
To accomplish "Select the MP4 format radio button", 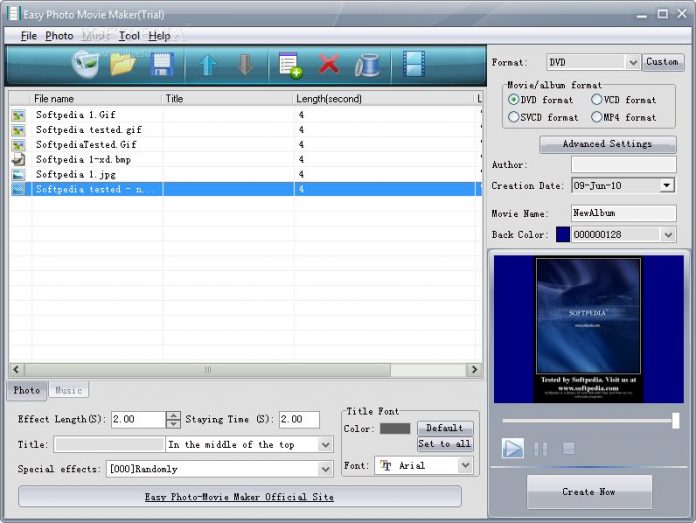I will click(597, 117).
